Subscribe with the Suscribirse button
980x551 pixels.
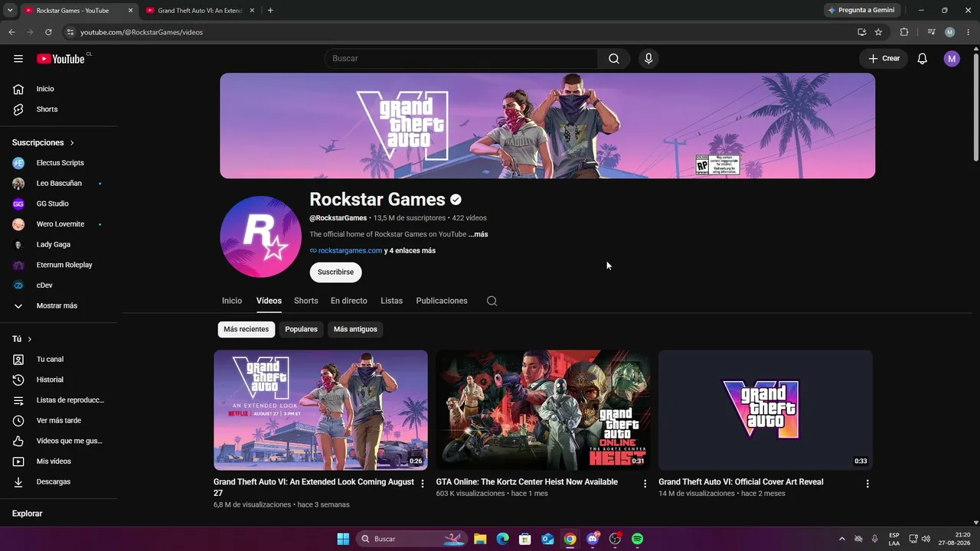335,272
